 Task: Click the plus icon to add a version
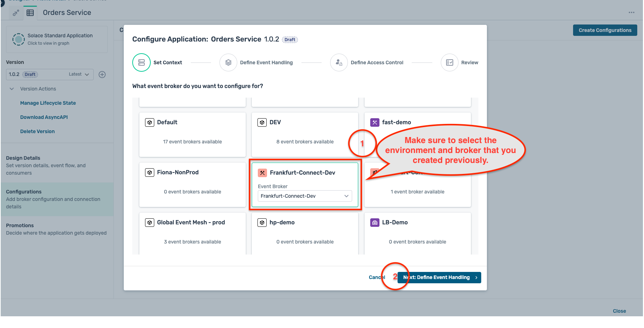102,74
